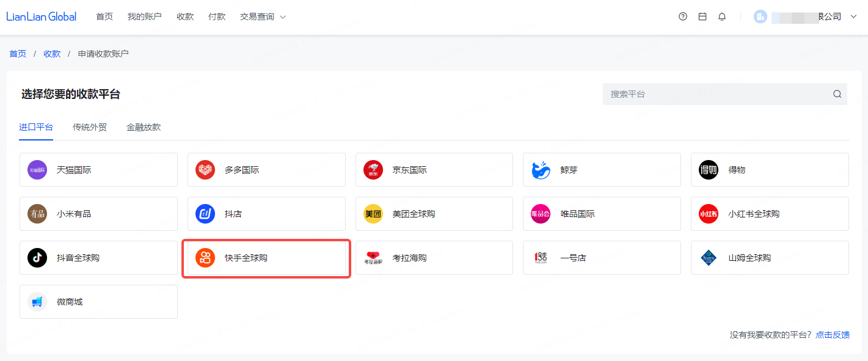
Task: Click the Sam's Club (山姆全球购) logo
Action: [709, 258]
